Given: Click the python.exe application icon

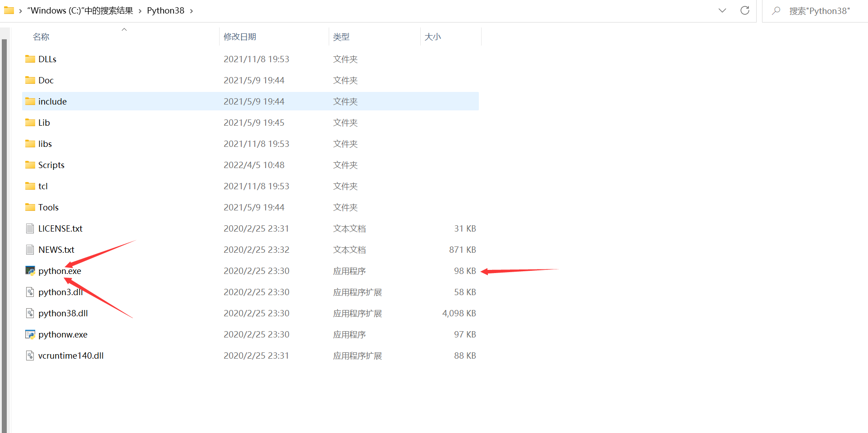Looking at the screenshot, I should (x=30, y=271).
